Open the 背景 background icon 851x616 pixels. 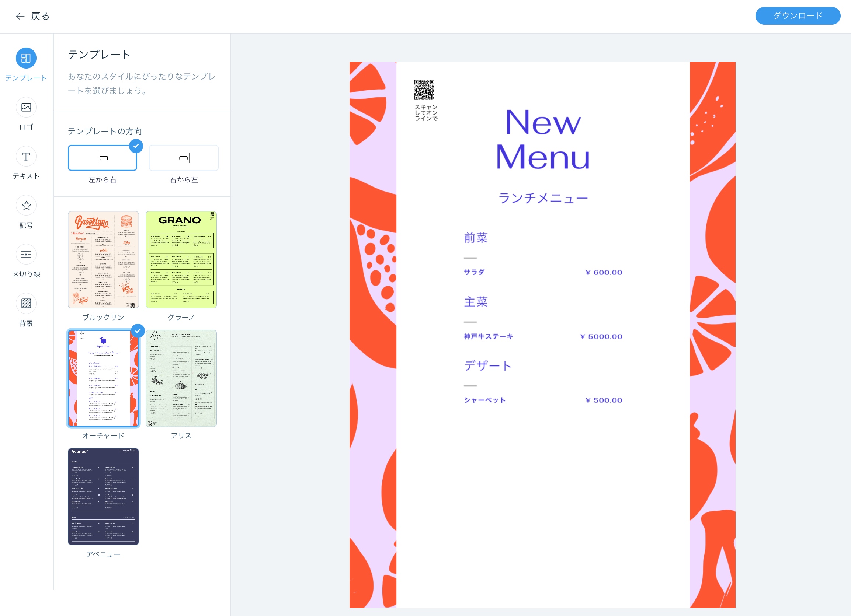(x=26, y=304)
